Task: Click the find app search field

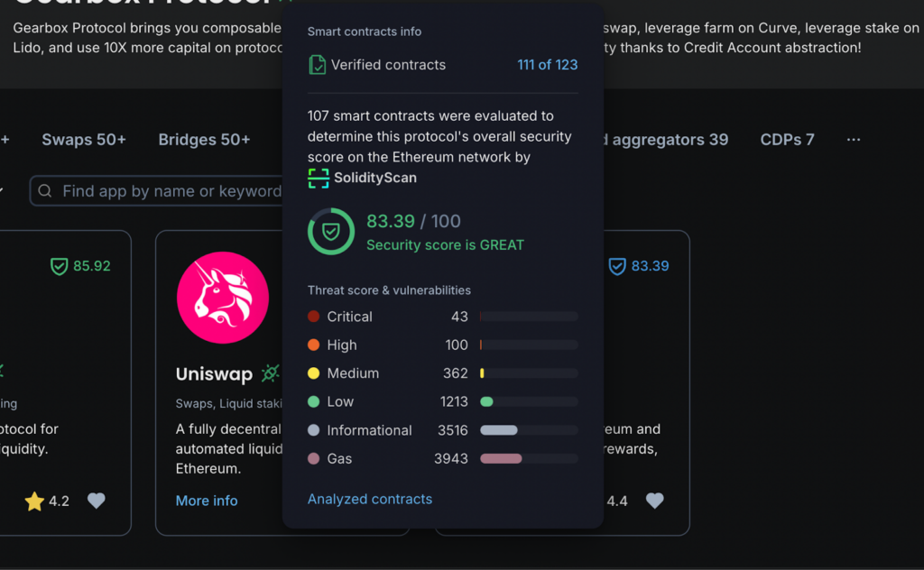Action: pyautogui.click(x=162, y=191)
